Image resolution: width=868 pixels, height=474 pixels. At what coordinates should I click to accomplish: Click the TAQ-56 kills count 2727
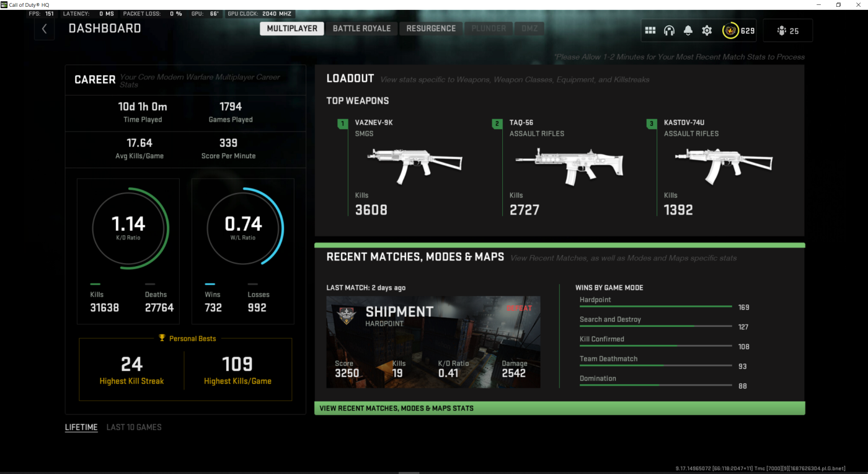526,210
